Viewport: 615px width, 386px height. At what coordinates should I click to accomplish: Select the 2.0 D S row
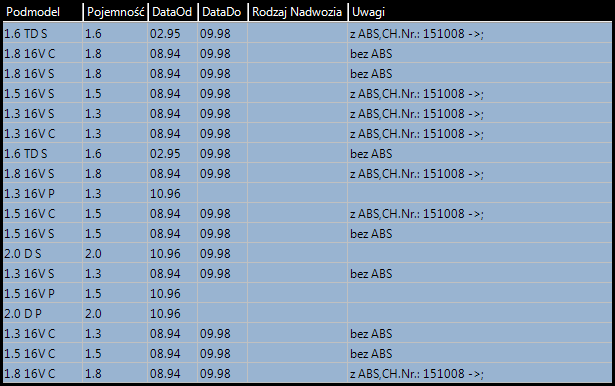[x=307, y=253]
